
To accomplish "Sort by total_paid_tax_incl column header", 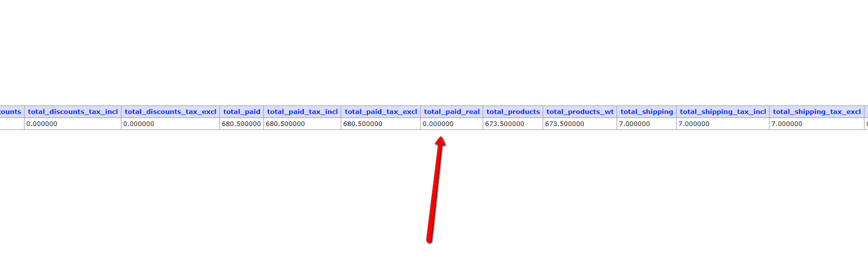I will coord(302,112).
